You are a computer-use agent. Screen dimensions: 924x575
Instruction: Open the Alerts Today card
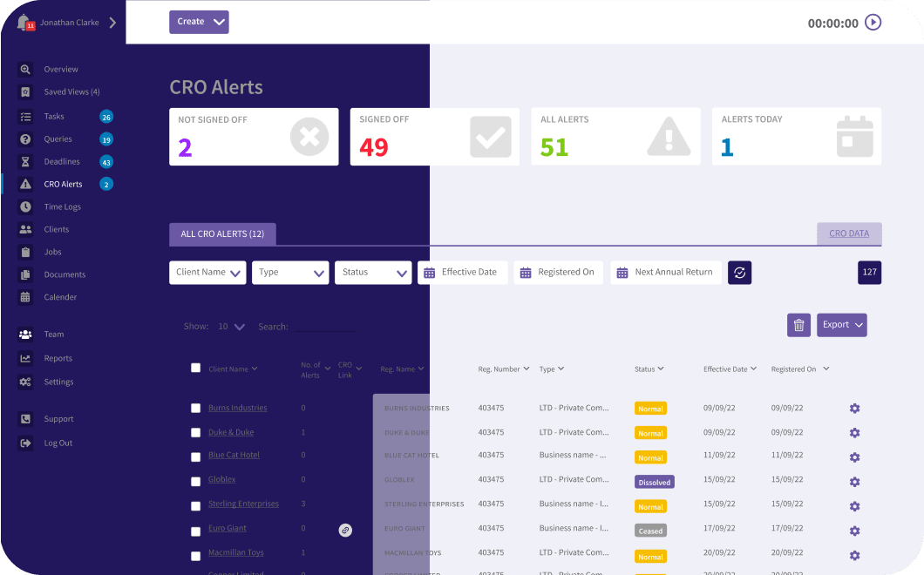(797, 136)
